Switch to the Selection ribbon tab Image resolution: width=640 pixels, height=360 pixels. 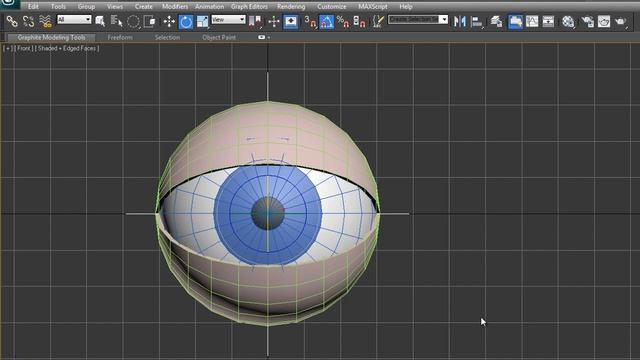(167, 38)
